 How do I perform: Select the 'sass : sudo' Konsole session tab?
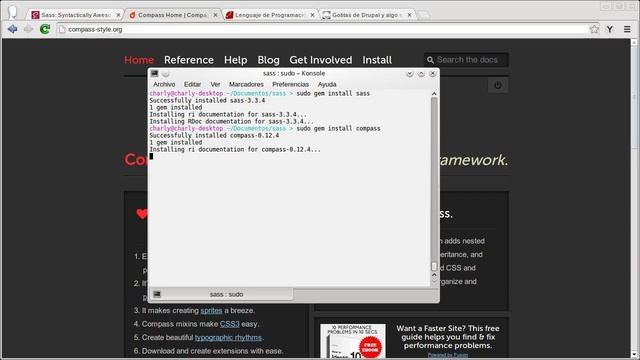tap(221, 294)
